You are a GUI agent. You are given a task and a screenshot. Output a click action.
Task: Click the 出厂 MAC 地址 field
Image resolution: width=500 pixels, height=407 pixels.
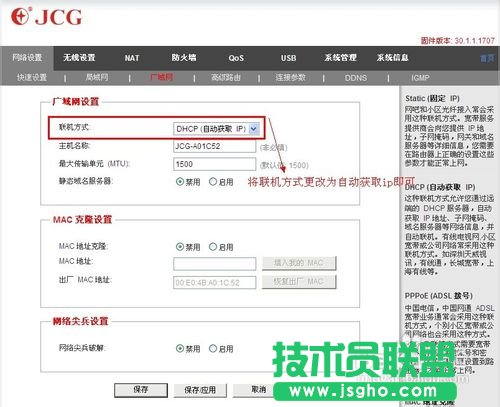(214, 283)
